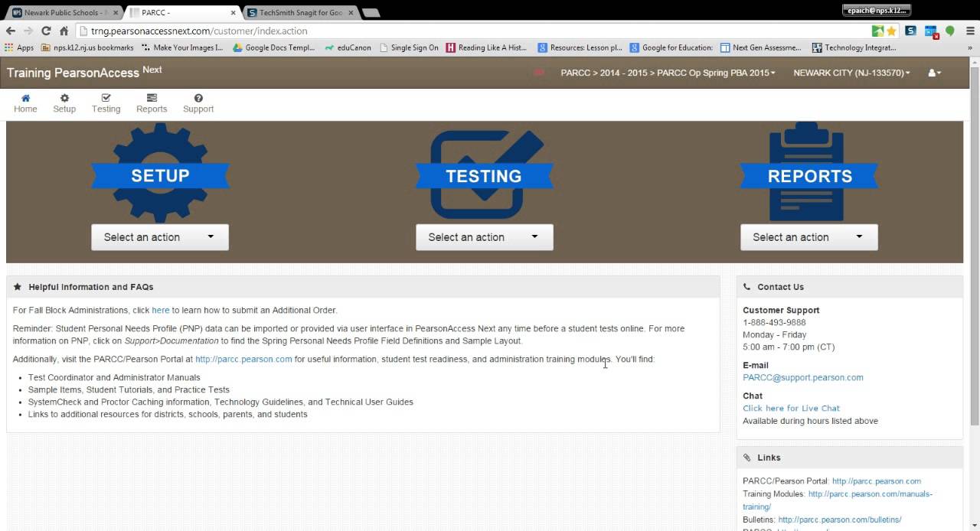
Task: Click the address bar URL field
Action: click(x=475, y=31)
